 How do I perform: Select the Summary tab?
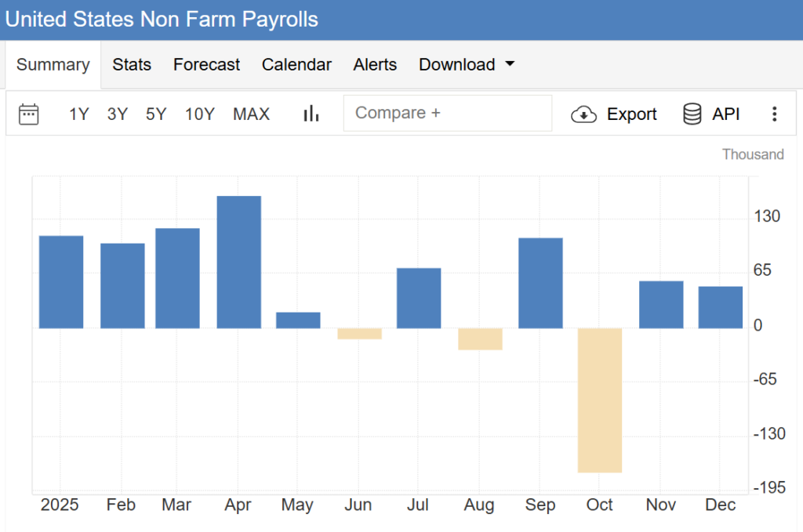pyautogui.click(x=53, y=64)
